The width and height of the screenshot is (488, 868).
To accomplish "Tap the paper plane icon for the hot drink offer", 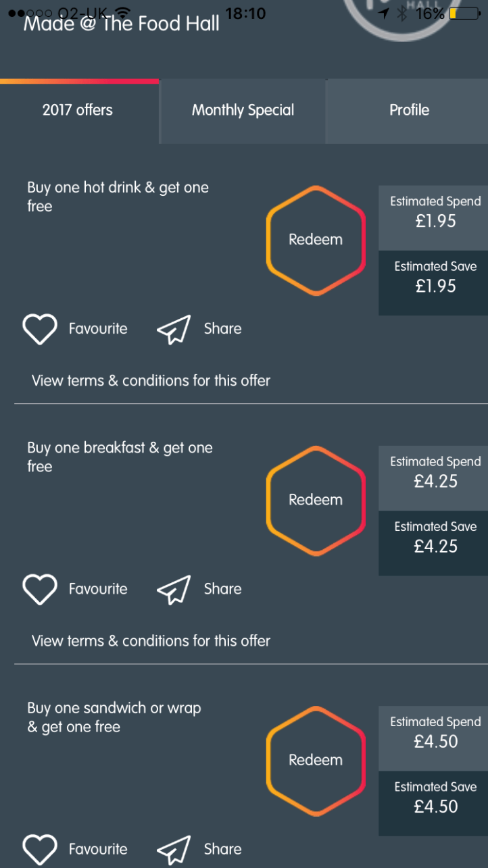I will [x=174, y=330].
